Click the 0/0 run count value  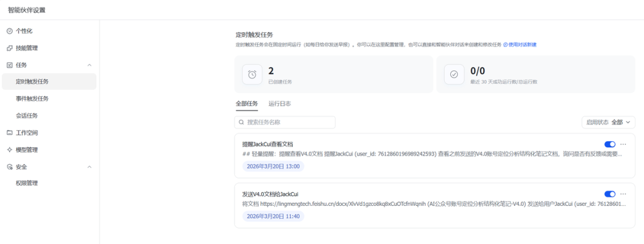478,71
